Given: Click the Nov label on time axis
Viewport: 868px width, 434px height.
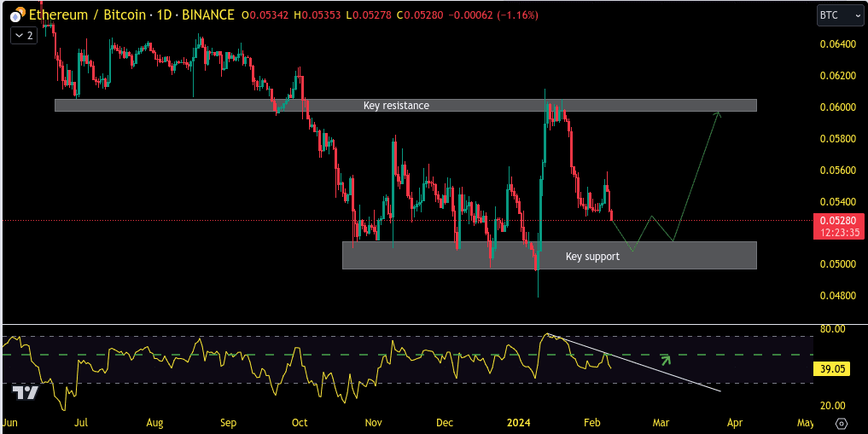Looking at the screenshot, I should click(x=374, y=423).
